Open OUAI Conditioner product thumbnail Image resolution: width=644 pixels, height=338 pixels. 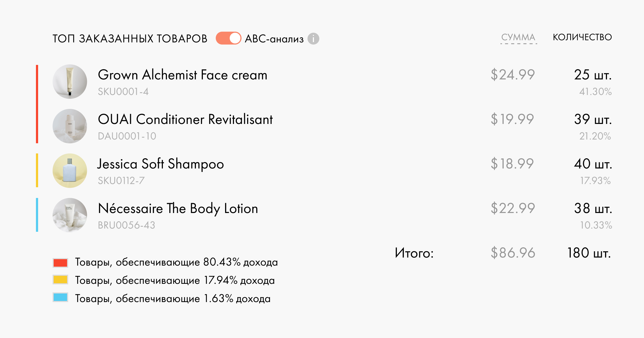70,126
